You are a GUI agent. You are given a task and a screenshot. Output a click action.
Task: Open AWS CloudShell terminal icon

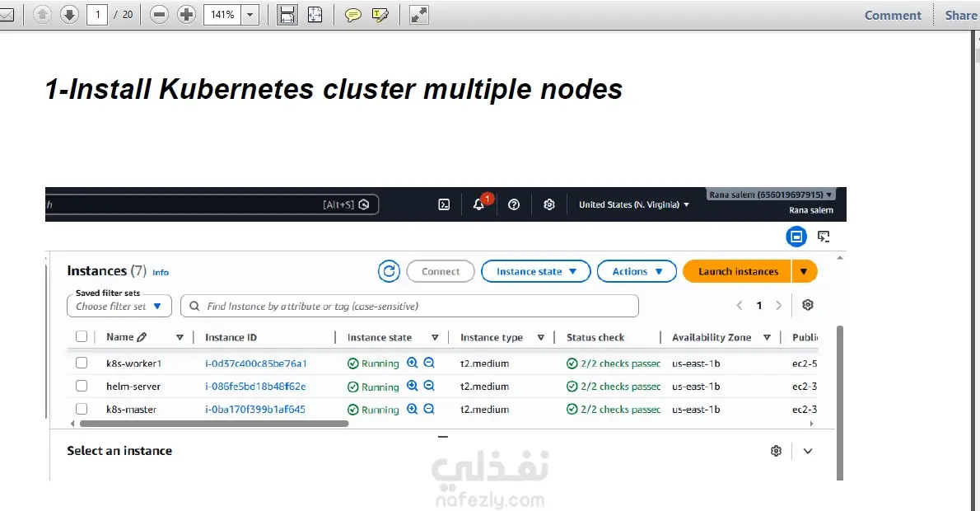click(444, 204)
